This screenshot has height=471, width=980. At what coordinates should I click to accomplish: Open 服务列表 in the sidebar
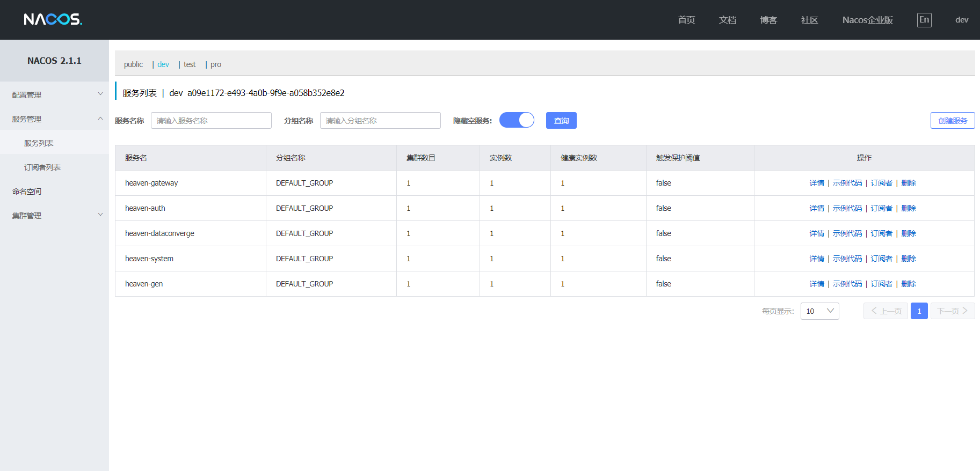click(x=54, y=143)
